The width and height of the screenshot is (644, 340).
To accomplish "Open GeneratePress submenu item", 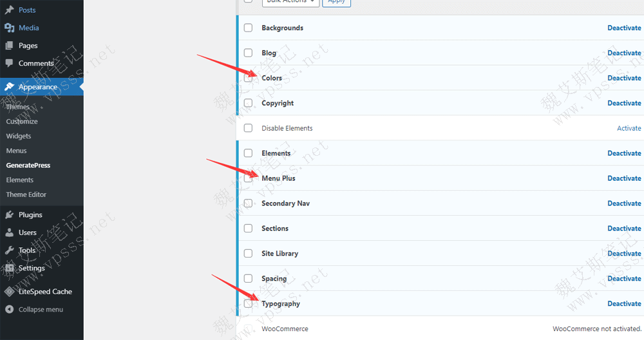I will click(x=28, y=165).
